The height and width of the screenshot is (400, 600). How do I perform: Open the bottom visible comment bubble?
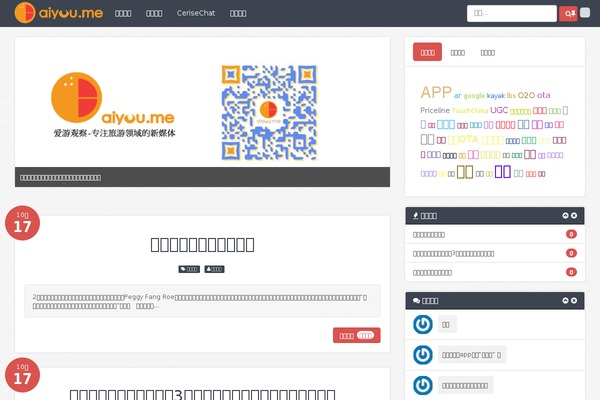[465, 385]
